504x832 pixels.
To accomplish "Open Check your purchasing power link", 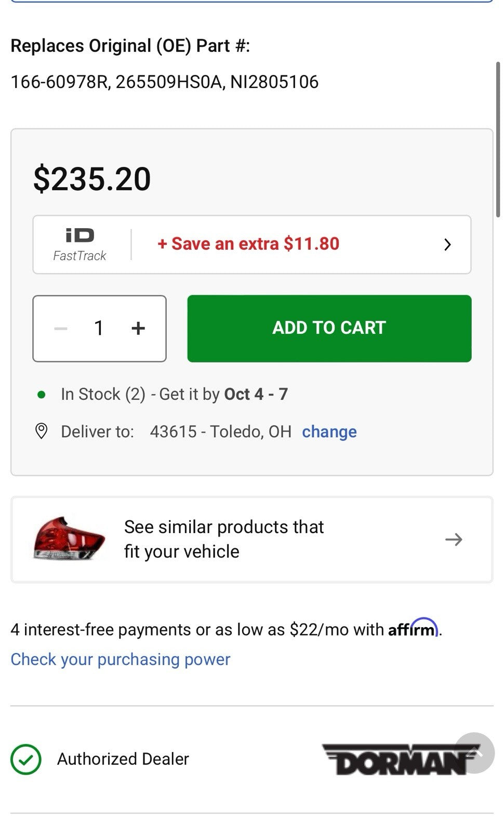I will [120, 659].
